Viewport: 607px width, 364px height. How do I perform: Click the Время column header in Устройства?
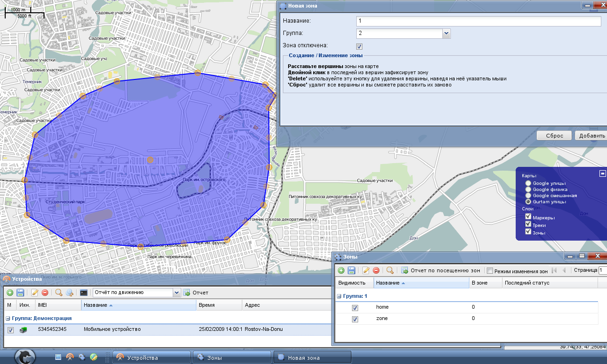219,305
